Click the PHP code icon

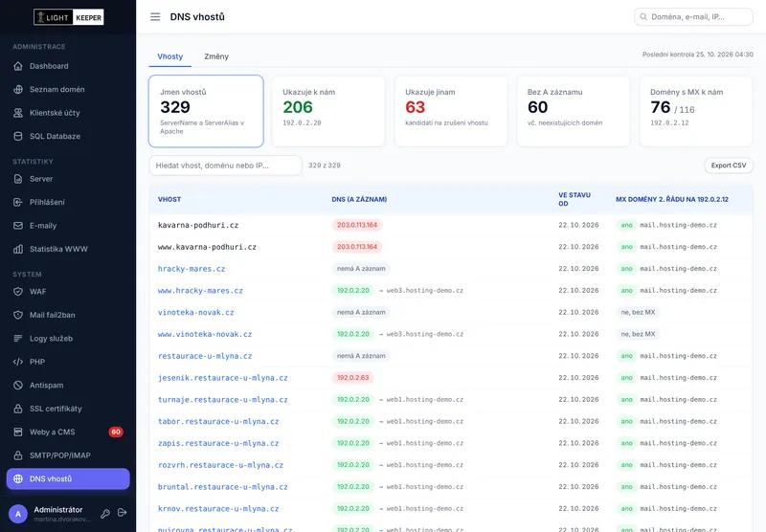pos(18,362)
